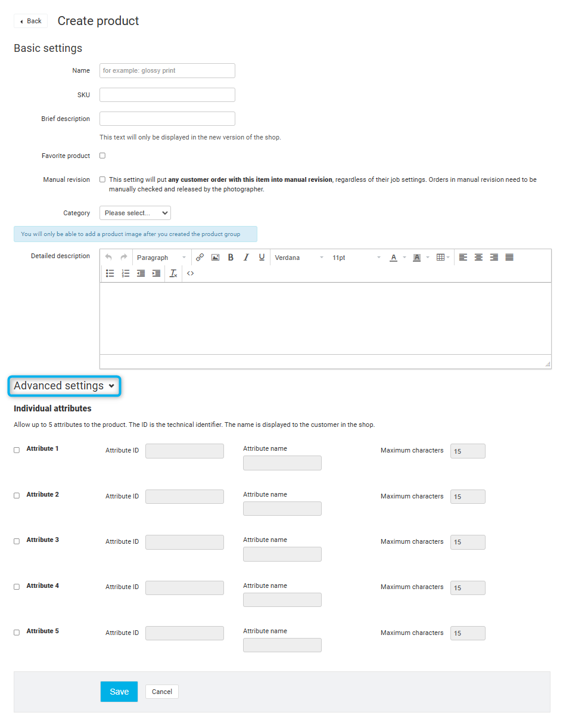Toggle italic formatting
This screenshot has width=563, height=728.
click(246, 258)
